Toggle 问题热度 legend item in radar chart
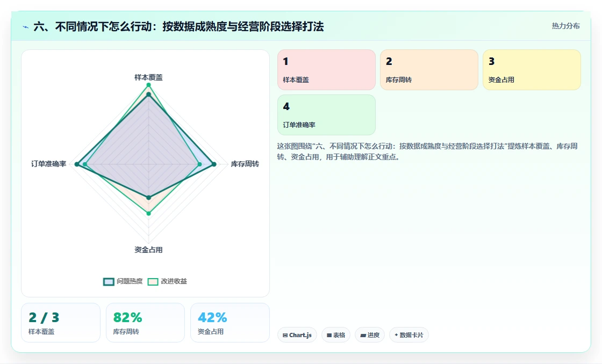602x364 pixels. click(x=123, y=281)
